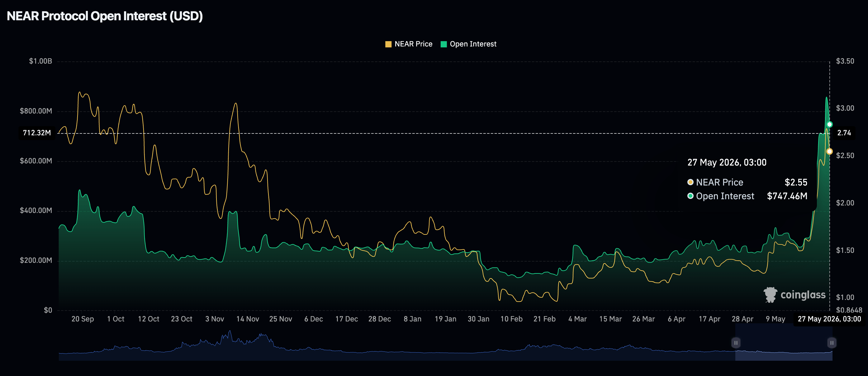Image resolution: width=868 pixels, height=376 pixels.
Task: Click the '23 Oct' date label
Action: tap(182, 319)
